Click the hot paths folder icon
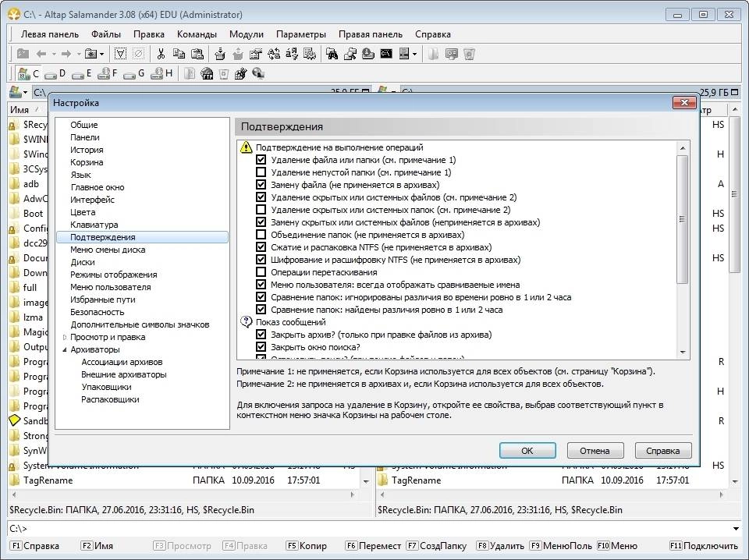749x560 pixels. coord(91,54)
